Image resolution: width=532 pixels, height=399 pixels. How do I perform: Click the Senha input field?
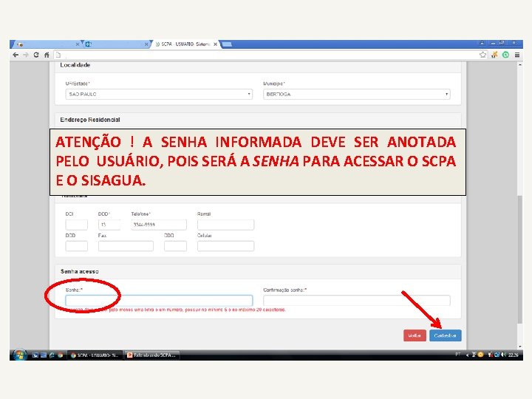[x=159, y=300]
